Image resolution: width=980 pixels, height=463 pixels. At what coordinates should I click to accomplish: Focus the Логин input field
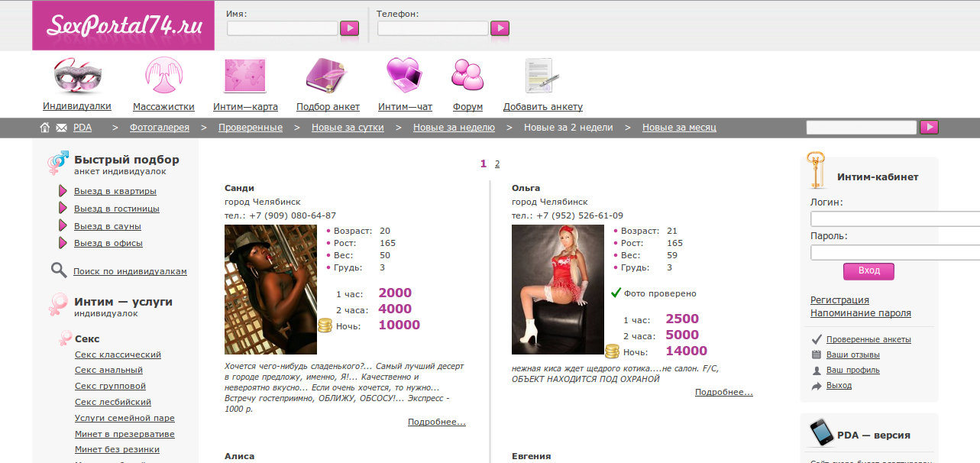point(894,219)
